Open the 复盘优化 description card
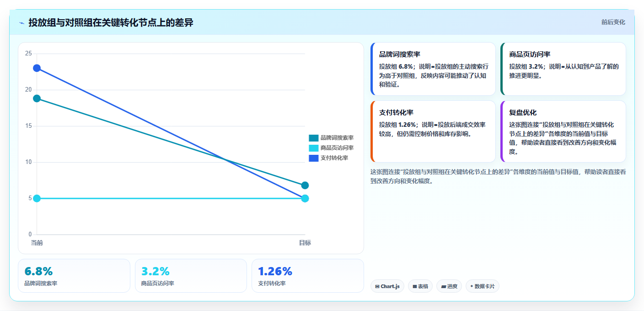The width and height of the screenshot is (644, 311). 563,131
